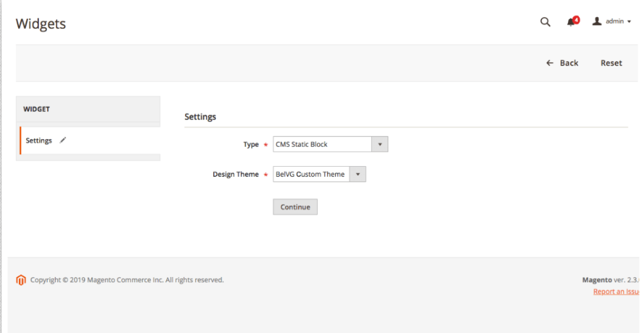This screenshot has height=333, width=644.
Task: Click the Reset button
Action: (611, 63)
